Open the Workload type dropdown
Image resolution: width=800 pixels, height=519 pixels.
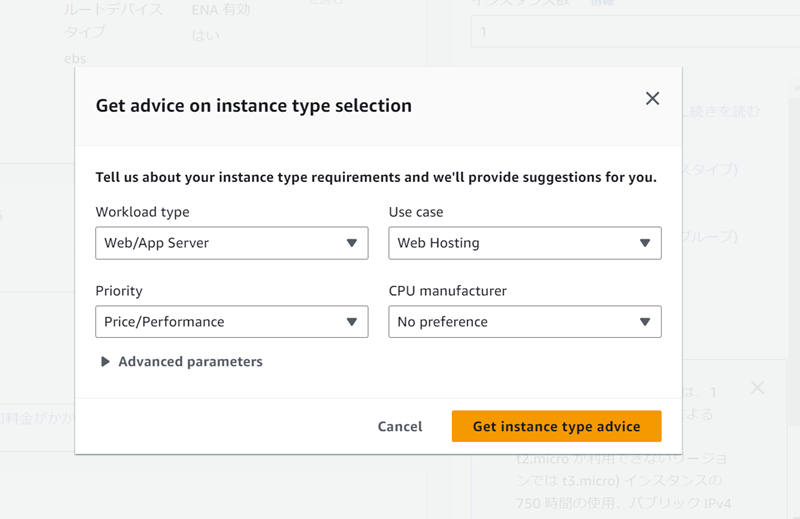point(232,243)
